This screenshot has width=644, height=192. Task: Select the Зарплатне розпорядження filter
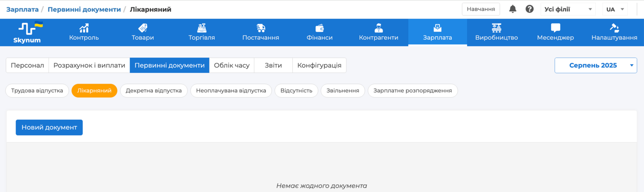(x=412, y=91)
